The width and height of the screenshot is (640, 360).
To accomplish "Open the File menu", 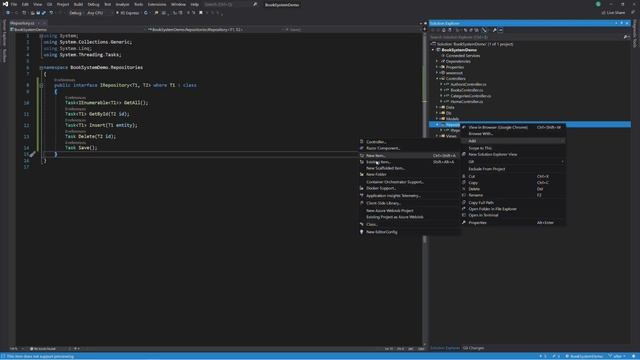I will pyautogui.click(x=14, y=4).
